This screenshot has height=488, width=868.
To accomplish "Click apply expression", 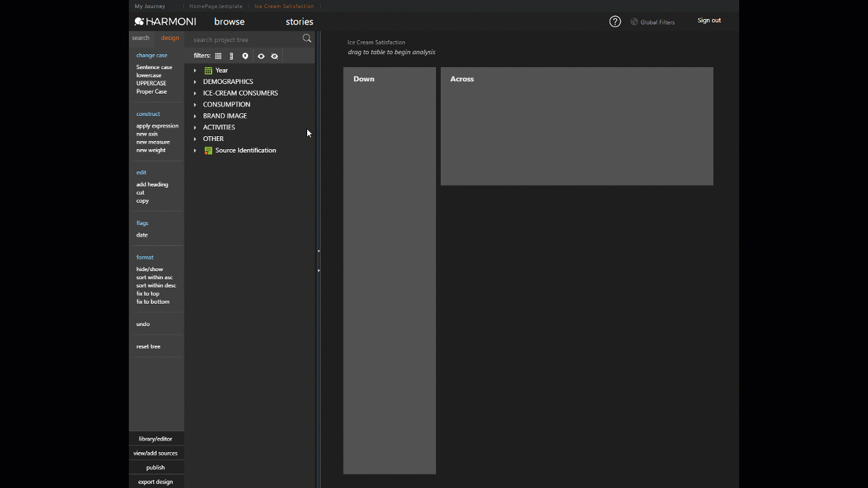I will click(157, 126).
